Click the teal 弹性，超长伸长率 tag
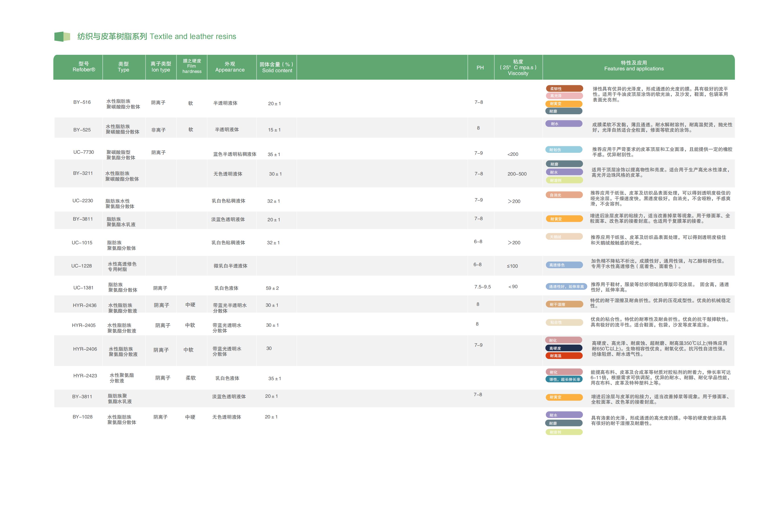Image resolution: width=779 pixels, height=532 pixels. [564, 379]
